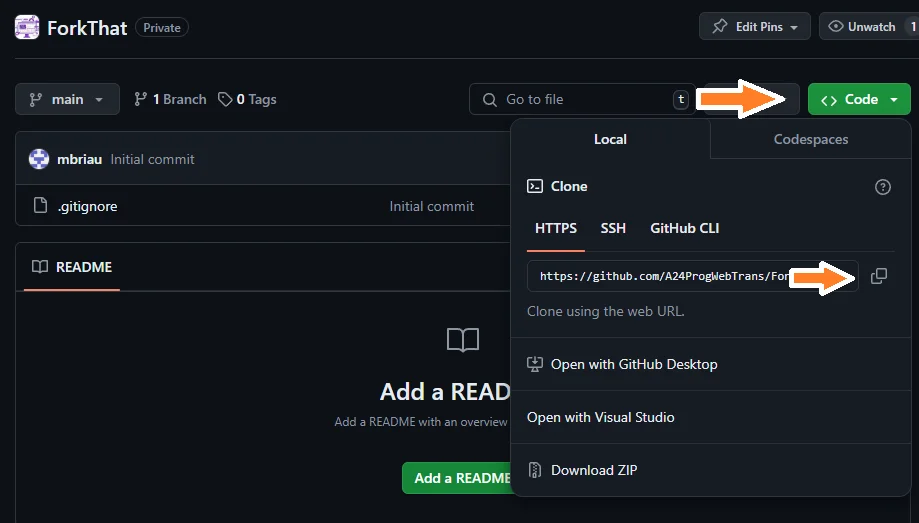Click the mbriau user avatar

click(x=39, y=159)
